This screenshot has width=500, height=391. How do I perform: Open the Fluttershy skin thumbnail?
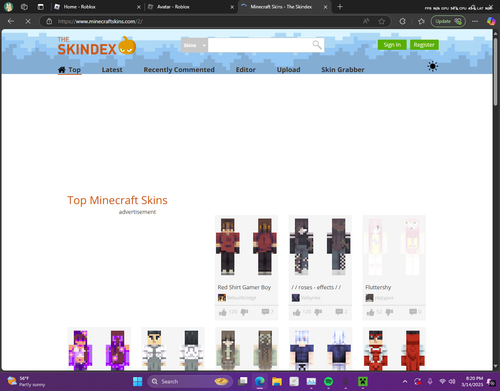[394, 247]
